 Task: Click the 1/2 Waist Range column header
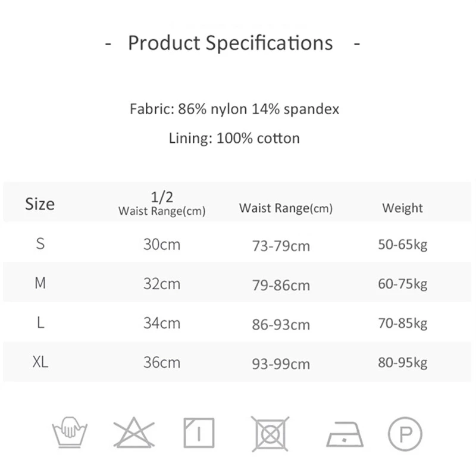pos(162,204)
